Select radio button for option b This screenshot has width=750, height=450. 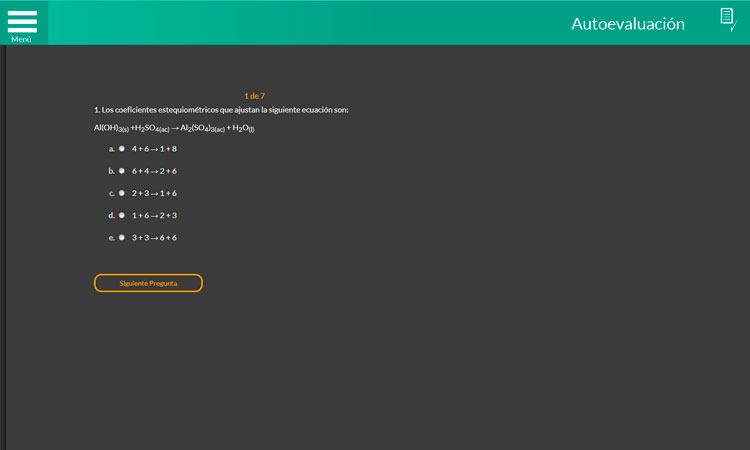pyautogui.click(x=122, y=171)
